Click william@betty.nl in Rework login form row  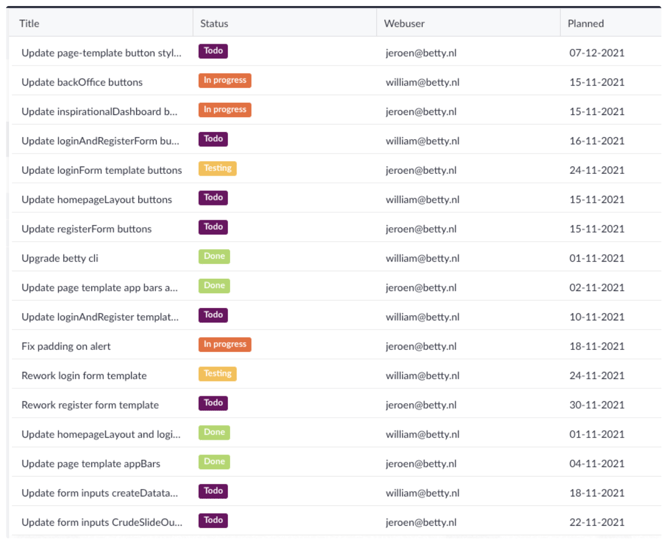click(423, 376)
